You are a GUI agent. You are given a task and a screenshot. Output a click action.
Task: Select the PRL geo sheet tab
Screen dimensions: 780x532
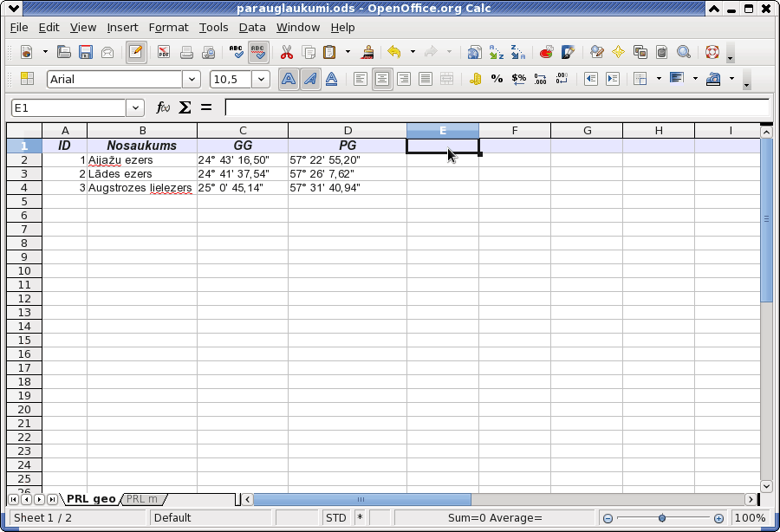[90, 499]
